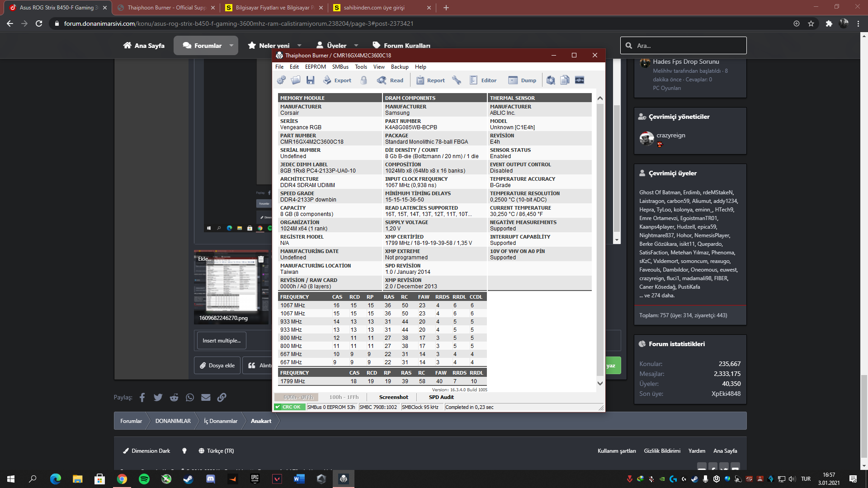The image size is (868, 488).
Task: Open the Editor from the toolbar
Action: [483, 80]
